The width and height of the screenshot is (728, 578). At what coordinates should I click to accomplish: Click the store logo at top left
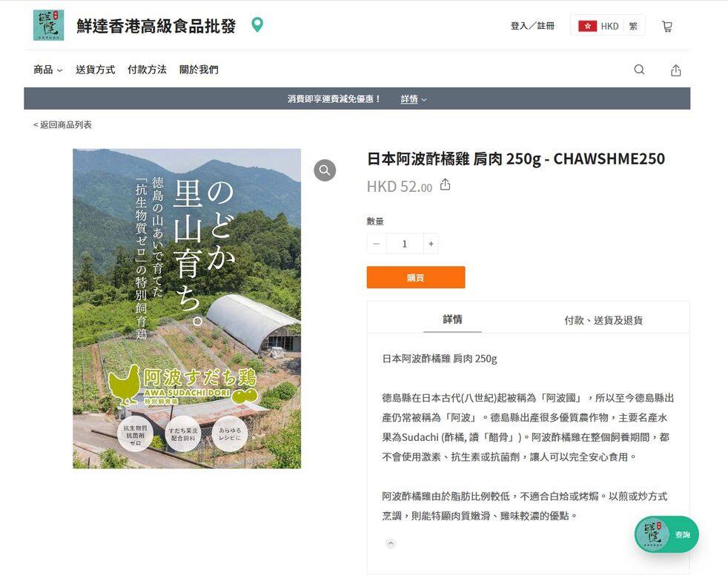click(x=48, y=25)
